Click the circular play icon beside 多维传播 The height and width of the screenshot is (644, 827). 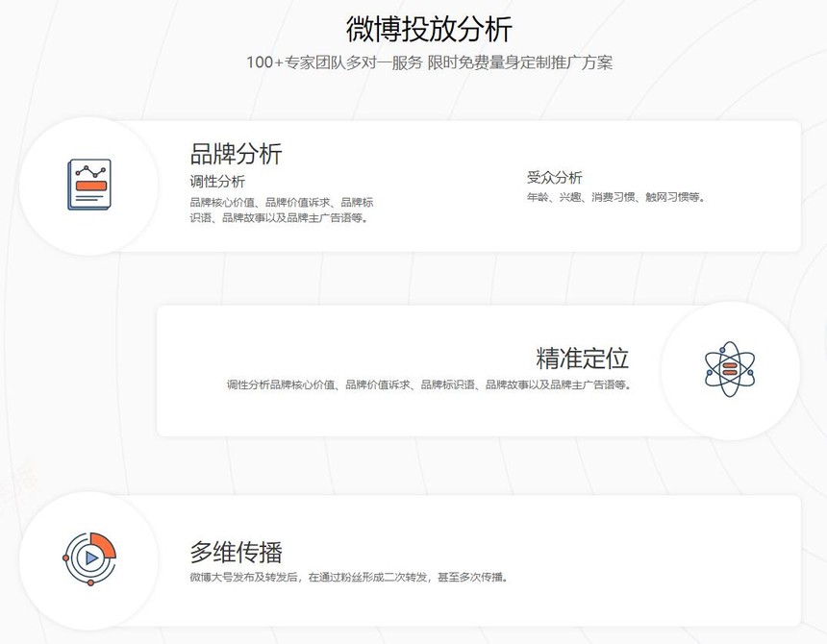tap(89, 558)
